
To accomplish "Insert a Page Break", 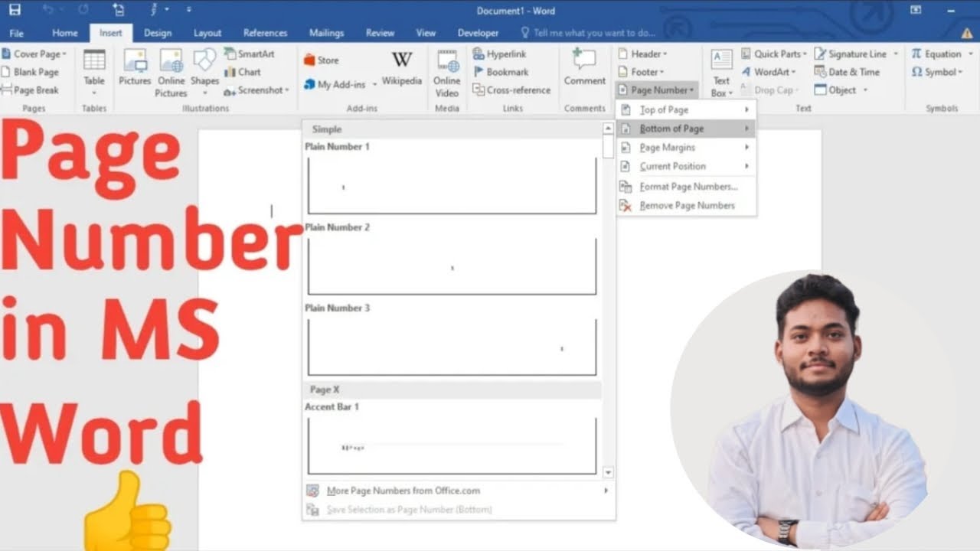I will [31, 90].
